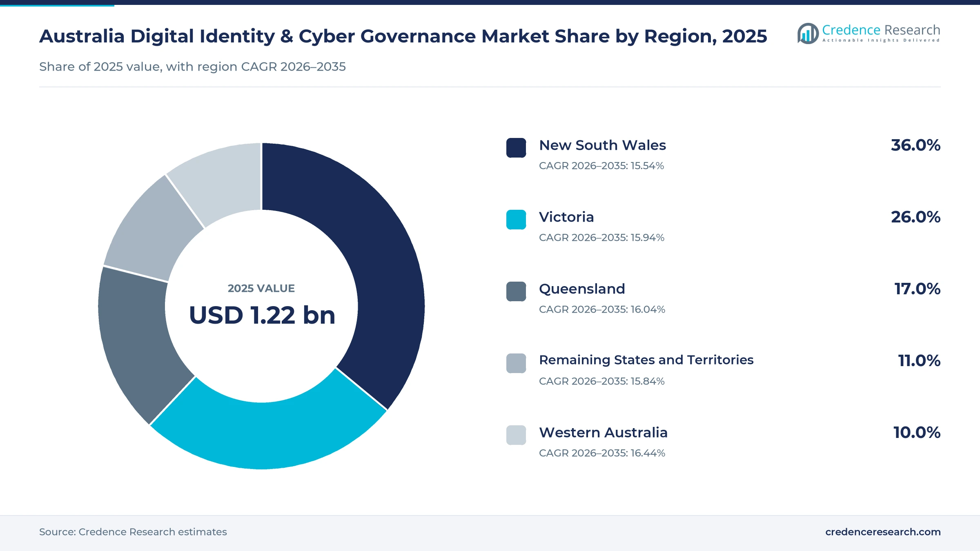Viewport: 980px width, 551px height.
Task: Click the 'Remaining States and Territories' label
Action: [x=646, y=360]
